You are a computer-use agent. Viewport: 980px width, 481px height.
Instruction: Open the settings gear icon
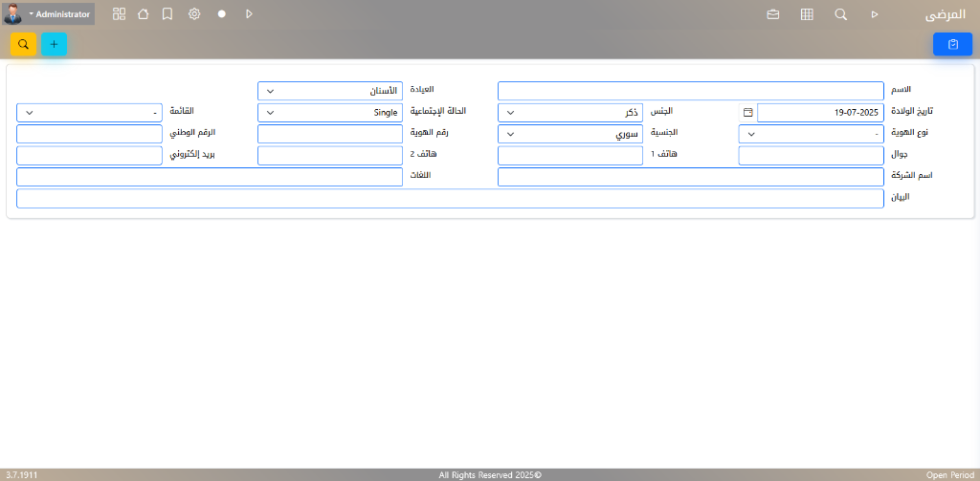194,14
